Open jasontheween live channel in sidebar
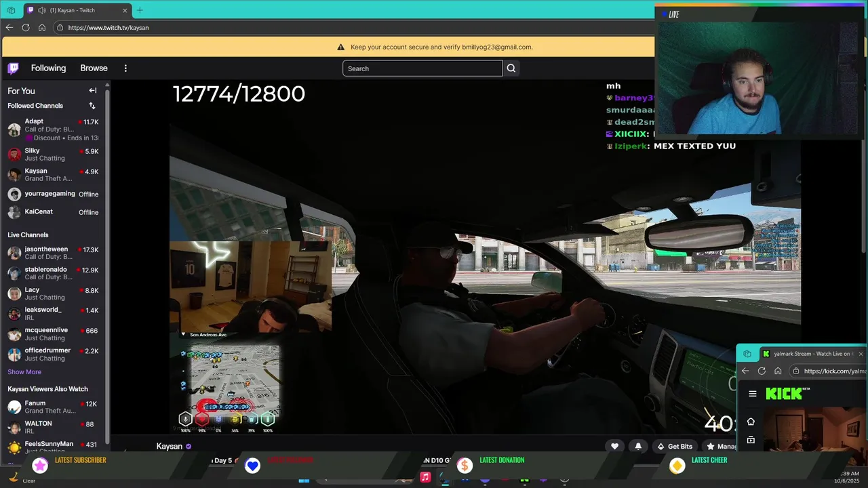868x488 pixels. coord(54,253)
